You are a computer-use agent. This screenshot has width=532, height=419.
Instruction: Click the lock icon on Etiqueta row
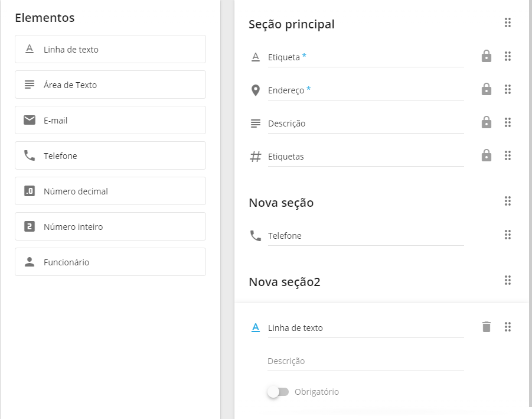click(486, 57)
